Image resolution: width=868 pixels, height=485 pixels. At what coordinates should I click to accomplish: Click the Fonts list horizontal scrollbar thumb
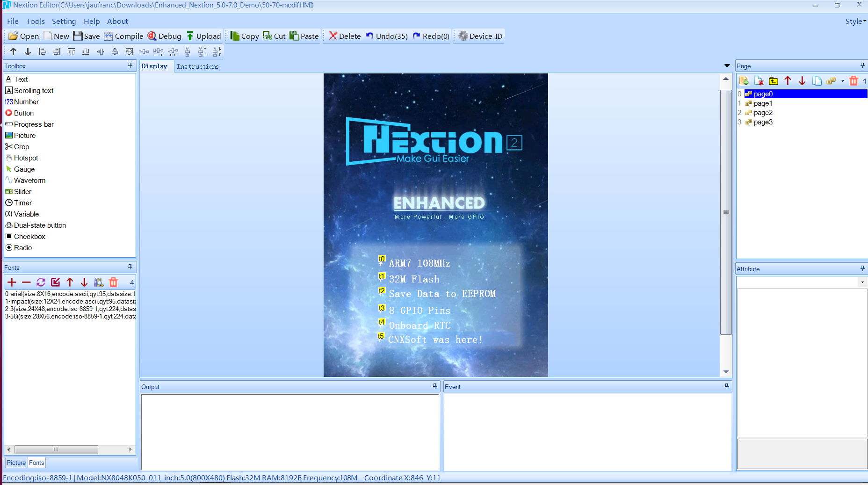coord(56,449)
